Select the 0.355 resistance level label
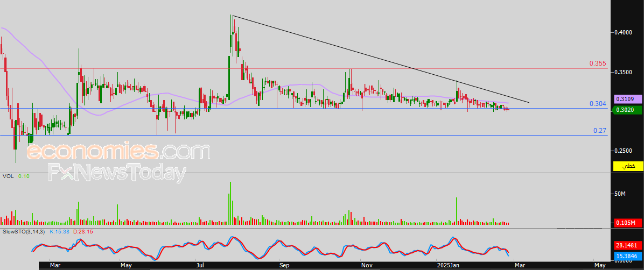The width and height of the screenshot is (644, 270). [598, 63]
